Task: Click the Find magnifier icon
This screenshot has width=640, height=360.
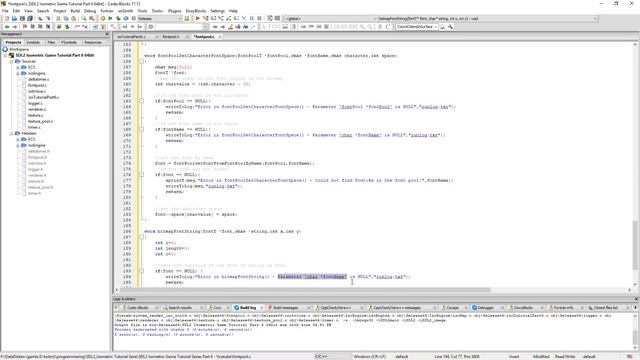Action: [x=84, y=19]
